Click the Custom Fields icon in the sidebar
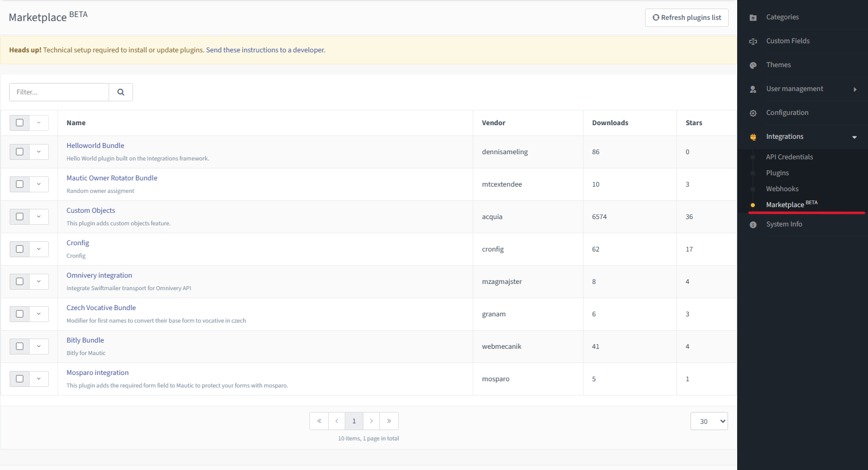 (x=753, y=42)
